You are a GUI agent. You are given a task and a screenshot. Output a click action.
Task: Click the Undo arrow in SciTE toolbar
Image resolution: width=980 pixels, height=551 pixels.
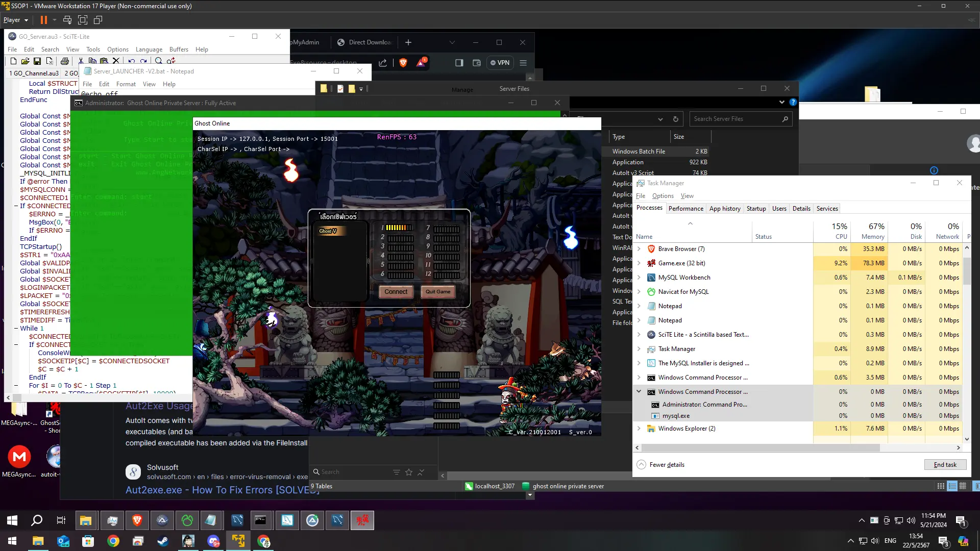132,61
